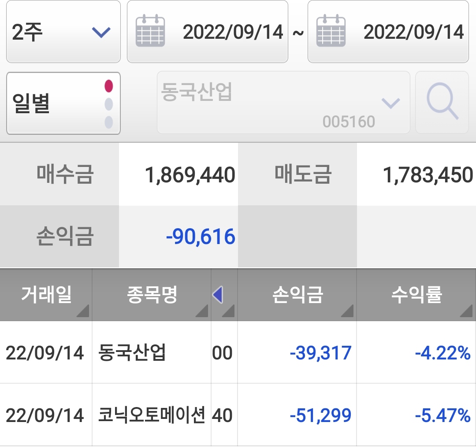Click the -39,317 profit value
This screenshot has height=448, width=476.
[320, 353]
